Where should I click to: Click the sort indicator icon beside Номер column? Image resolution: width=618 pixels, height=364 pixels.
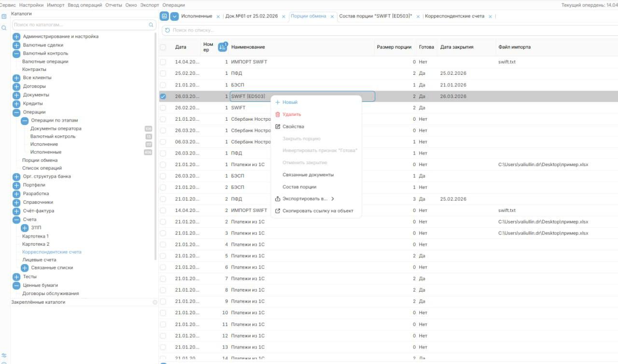(222, 47)
